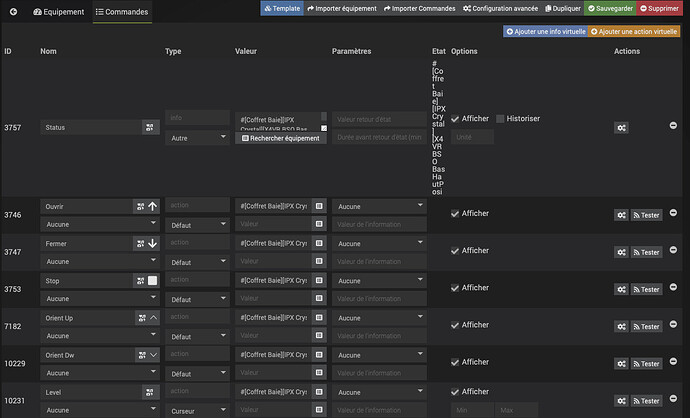
Task: Toggle Afficher checkbox for Ouvrir row
Action: [455, 213]
